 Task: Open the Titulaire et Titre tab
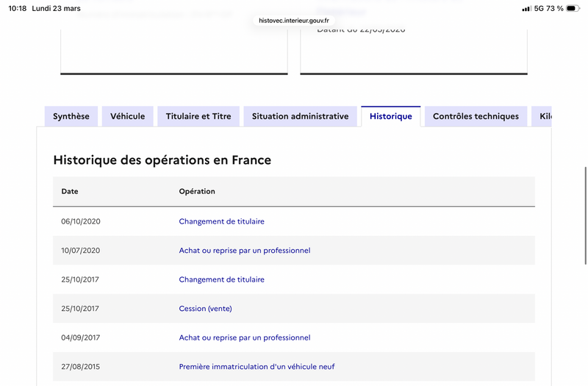click(198, 116)
